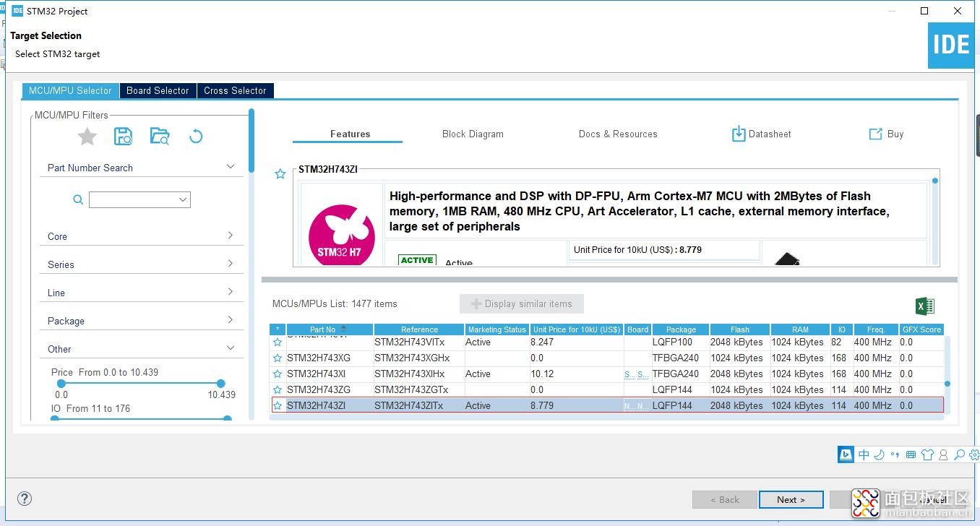Viewport: 980px width, 526px height.
Task: Click the load filter folder icon
Action: (x=160, y=137)
